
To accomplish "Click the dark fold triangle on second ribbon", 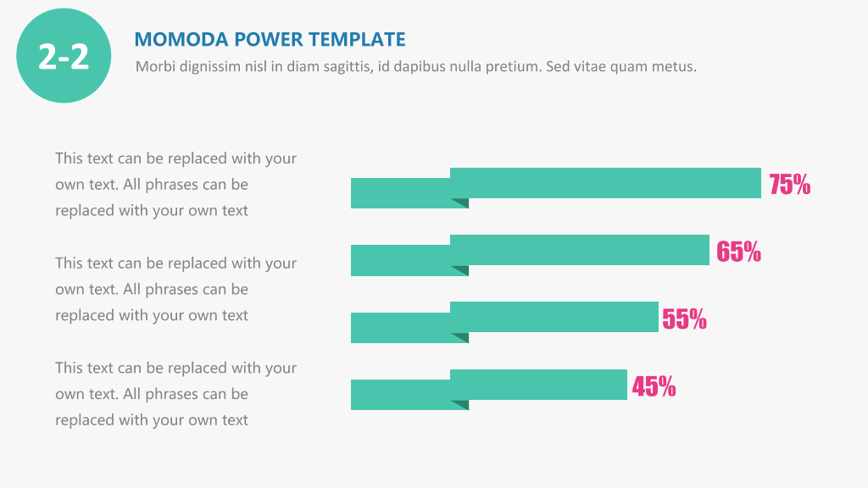I will (462, 270).
